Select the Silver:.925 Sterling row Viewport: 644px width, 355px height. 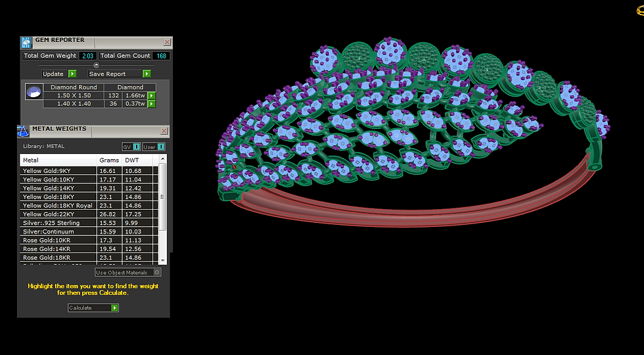(x=89, y=223)
